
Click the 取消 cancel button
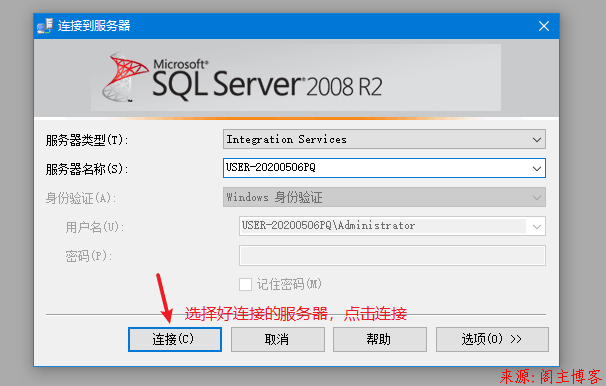277,339
